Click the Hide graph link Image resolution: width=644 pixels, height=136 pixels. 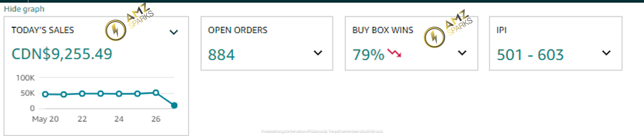pos(24,9)
